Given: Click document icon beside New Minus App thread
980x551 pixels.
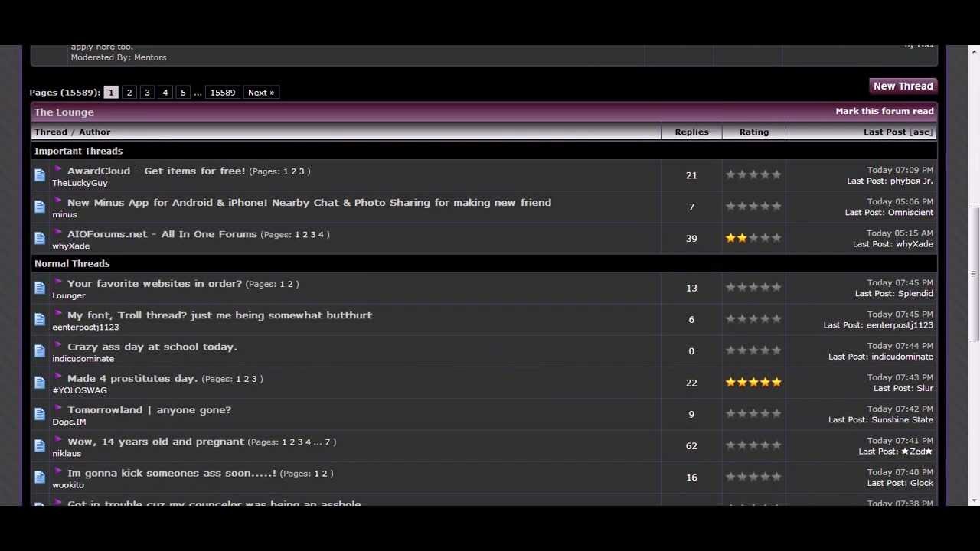Looking at the screenshot, I should point(40,207).
